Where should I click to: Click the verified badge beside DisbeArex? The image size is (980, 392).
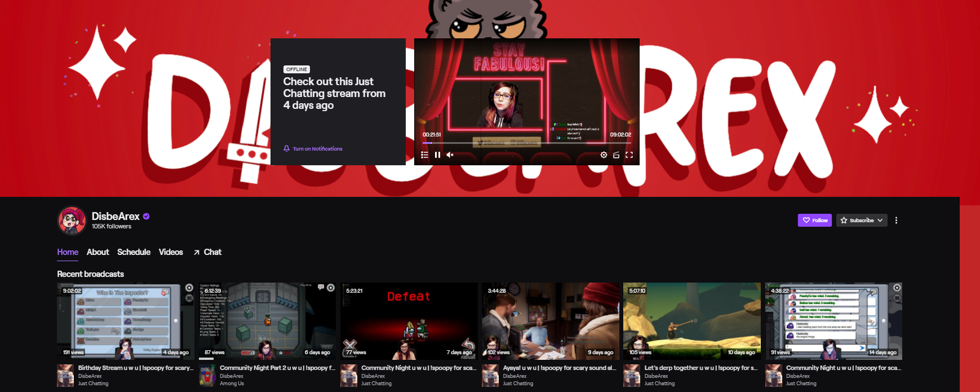tap(146, 216)
